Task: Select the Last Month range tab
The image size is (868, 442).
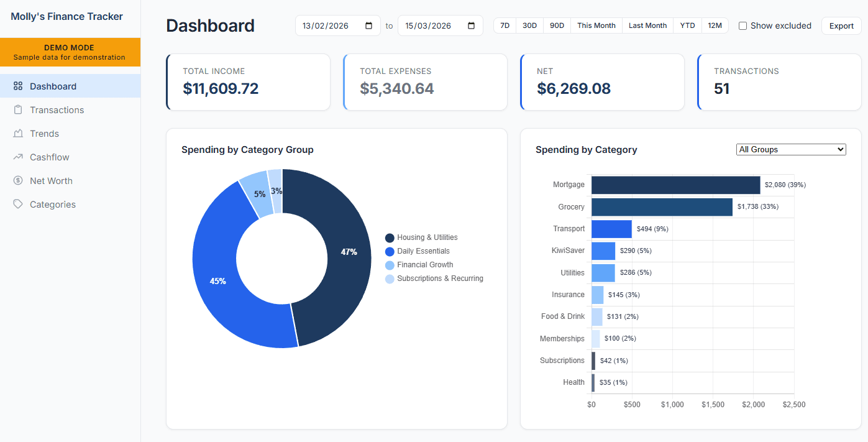Action: click(x=647, y=25)
